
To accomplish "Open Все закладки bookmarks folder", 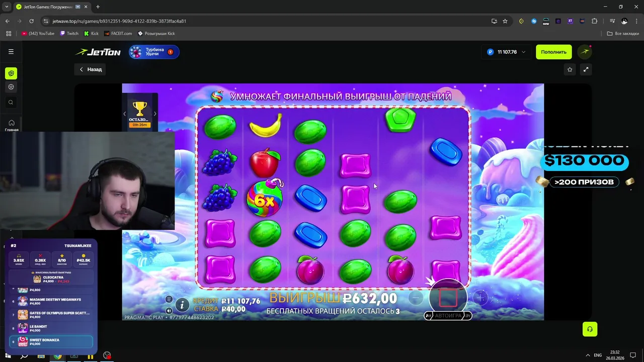I will coord(623,34).
